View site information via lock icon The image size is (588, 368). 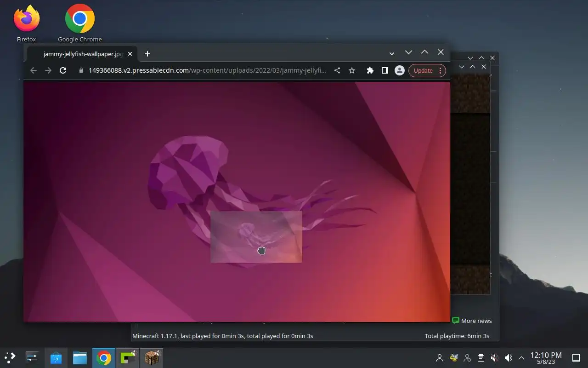pos(81,70)
